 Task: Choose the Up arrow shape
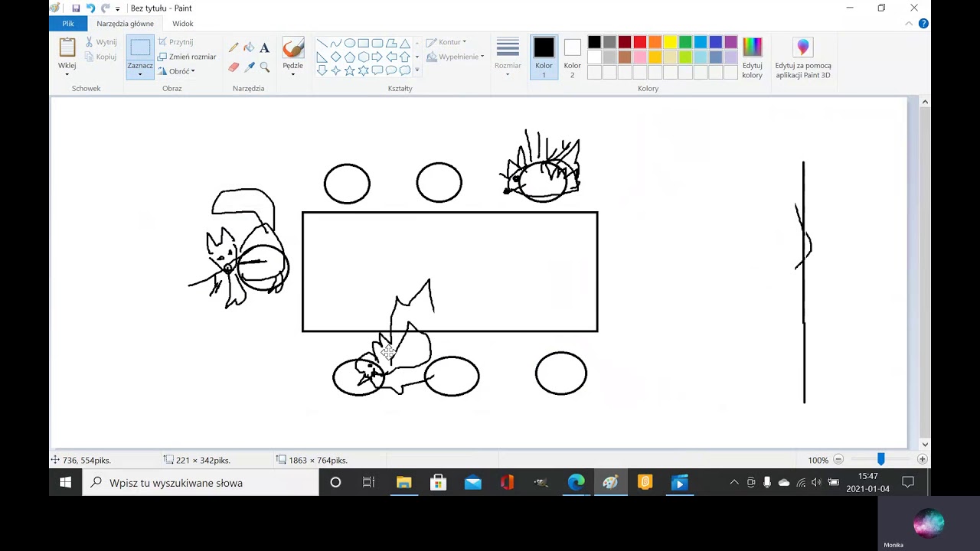(x=404, y=57)
